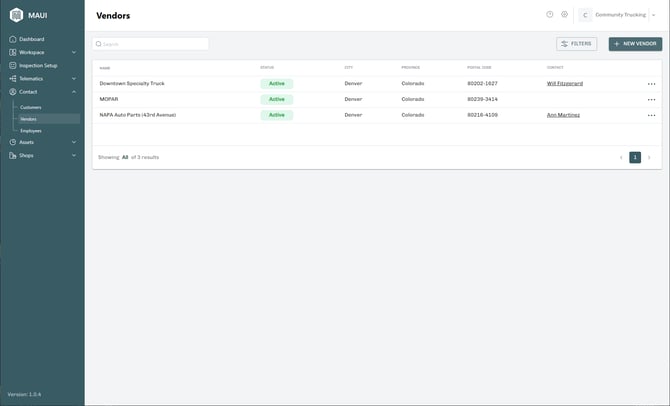Click postal code 80216-4109

482,115
